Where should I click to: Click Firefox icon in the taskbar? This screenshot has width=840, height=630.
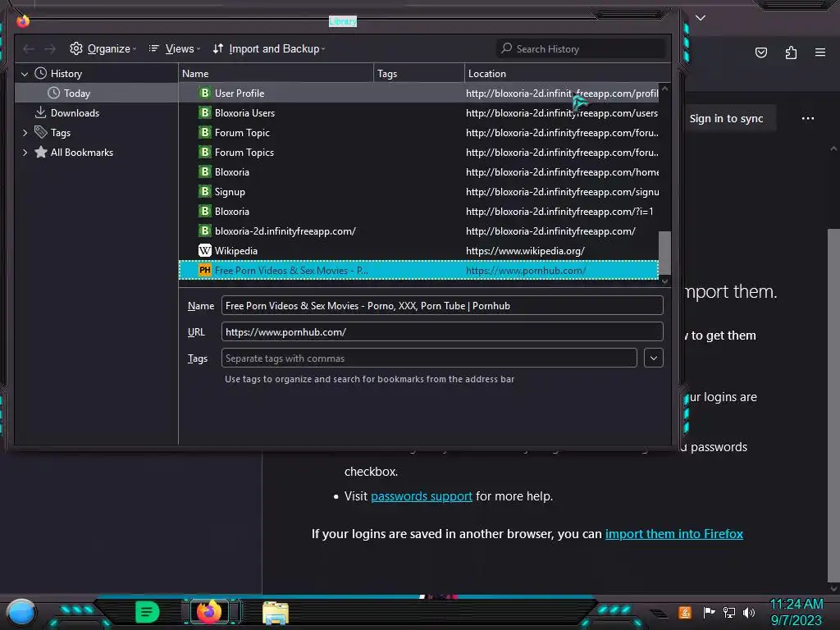(x=209, y=612)
